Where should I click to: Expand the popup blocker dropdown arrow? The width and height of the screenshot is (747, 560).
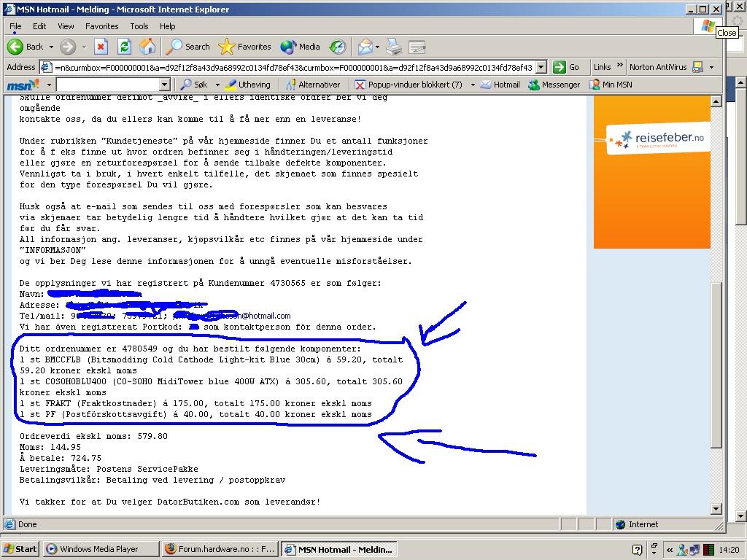[473, 85]
